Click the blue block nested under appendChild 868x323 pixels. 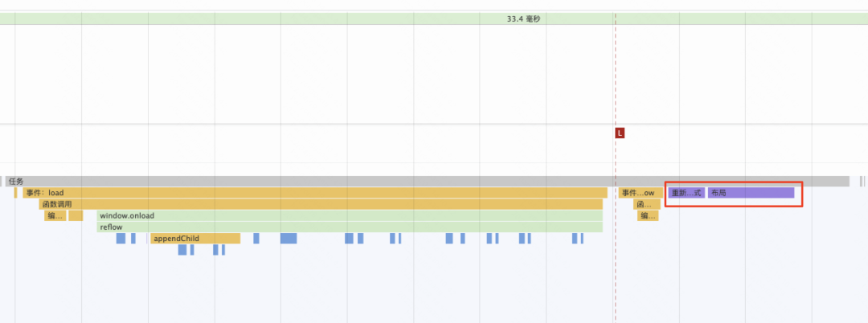tap(182, 250)
